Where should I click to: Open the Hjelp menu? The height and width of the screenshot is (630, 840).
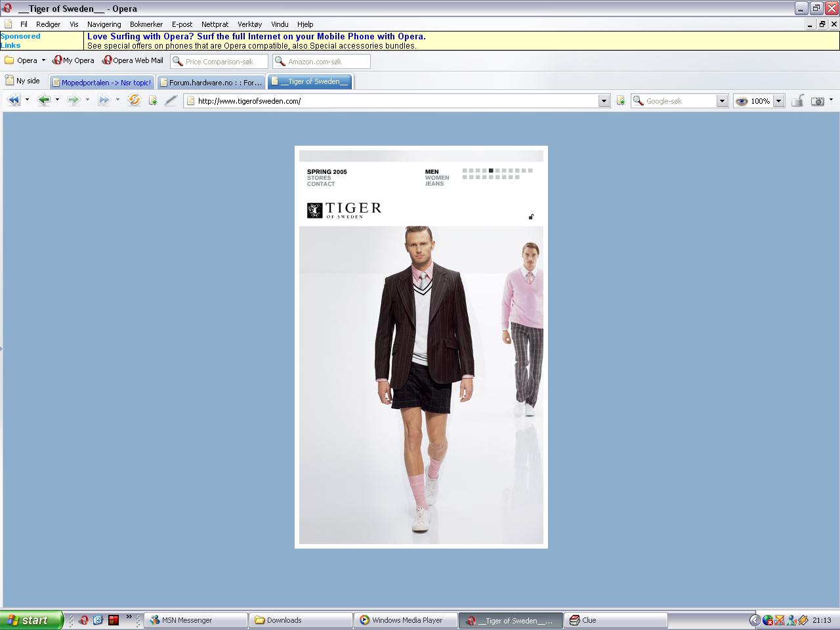tap(305, 24)
